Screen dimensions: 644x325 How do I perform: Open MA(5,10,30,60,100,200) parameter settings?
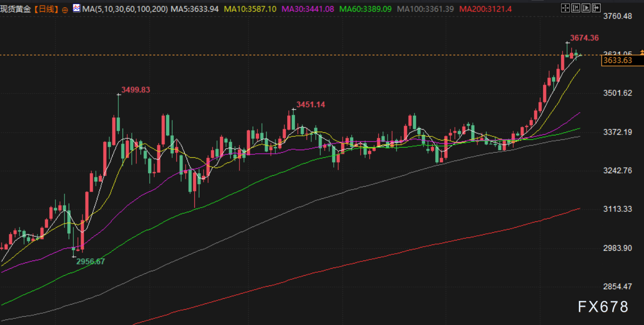point(124,9)
